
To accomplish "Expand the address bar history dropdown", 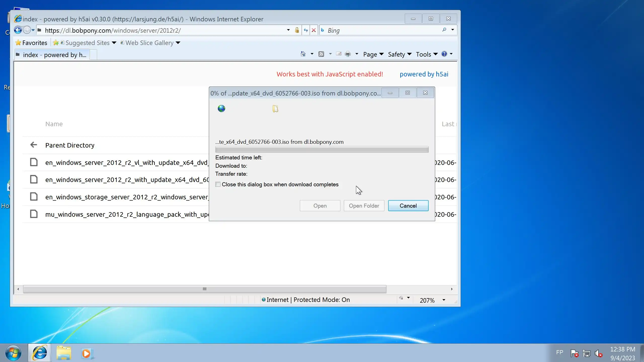I will coord(288,30).
